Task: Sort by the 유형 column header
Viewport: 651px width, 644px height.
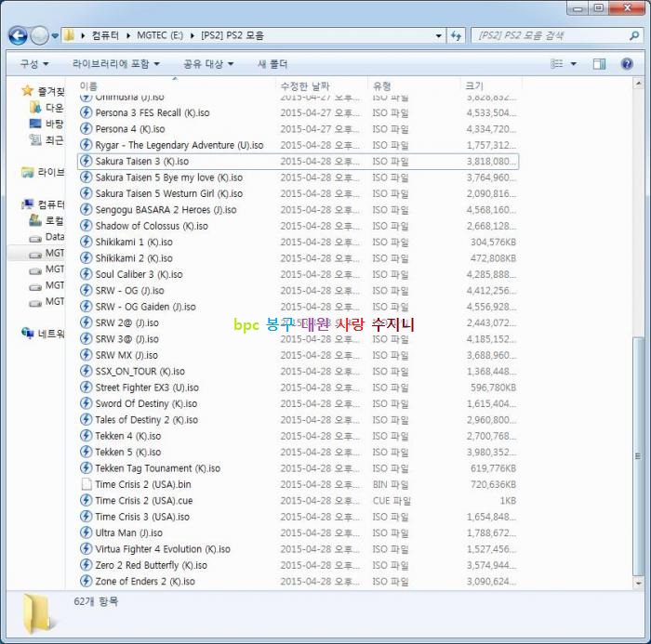Action: point(382,86)
